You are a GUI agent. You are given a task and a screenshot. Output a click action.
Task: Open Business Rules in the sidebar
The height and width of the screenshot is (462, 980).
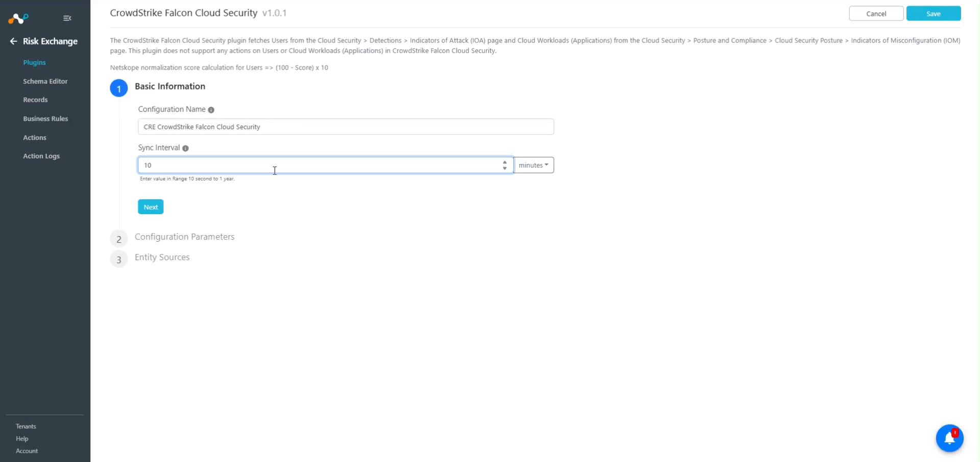(45, 119)
